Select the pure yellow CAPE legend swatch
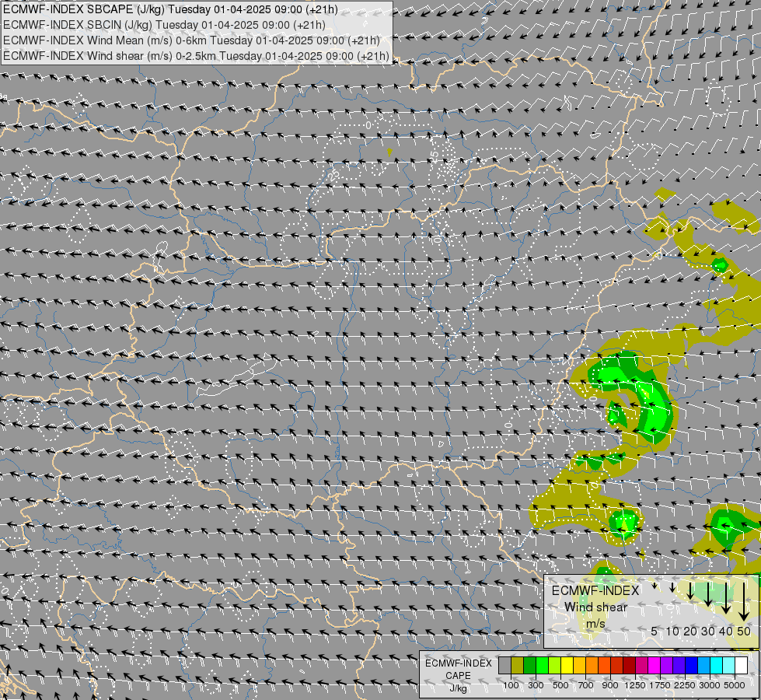Screen dimensions: 761x700 tap(567, 665)
